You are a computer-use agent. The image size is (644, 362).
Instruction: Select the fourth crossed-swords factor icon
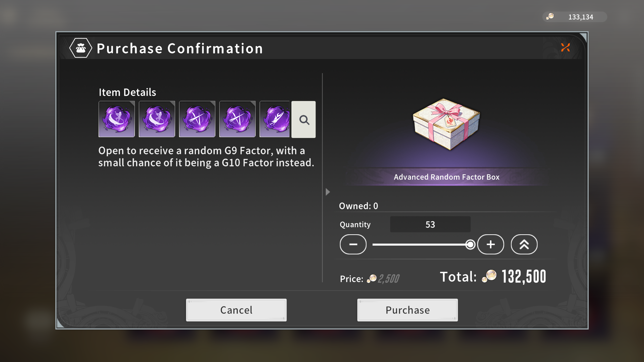coord(237,119)
